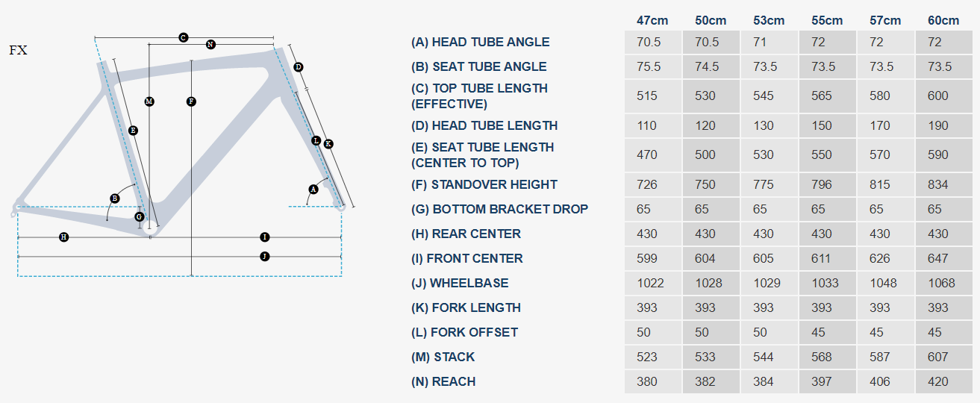Click the N reach marker on the diagram
This screenshot has height=403, width=980.
(210, 45)
